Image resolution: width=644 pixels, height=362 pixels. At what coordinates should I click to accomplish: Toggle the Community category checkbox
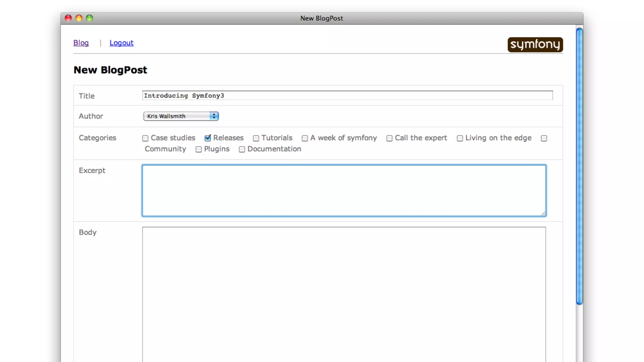(x=544, y=138)
